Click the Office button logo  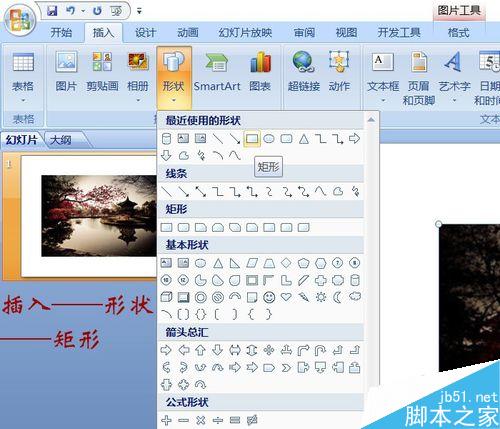pos(20,19)
